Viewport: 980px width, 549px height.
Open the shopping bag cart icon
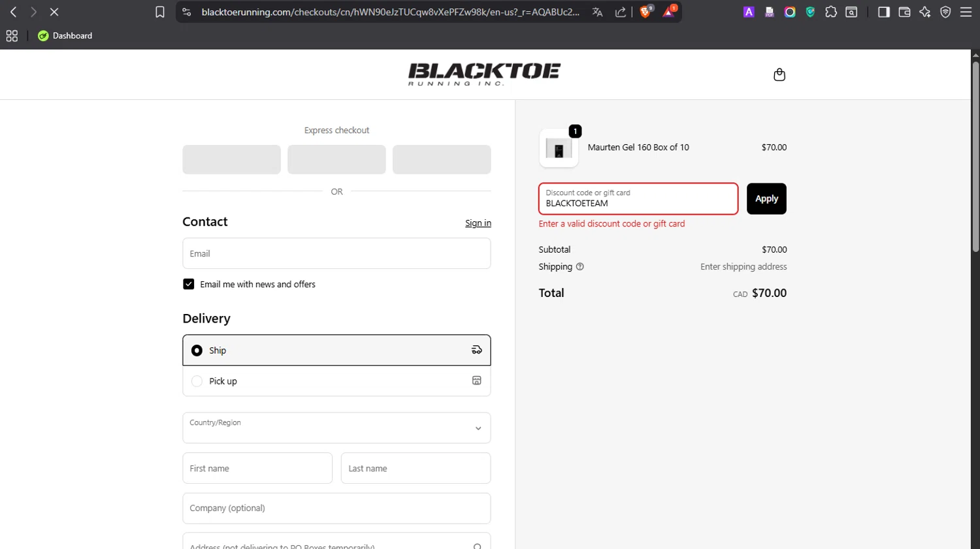(779, 74)
